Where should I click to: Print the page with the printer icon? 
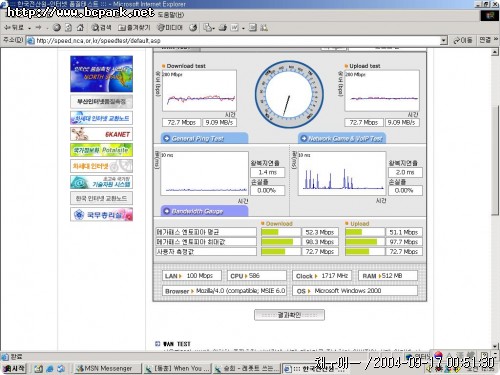223,28
